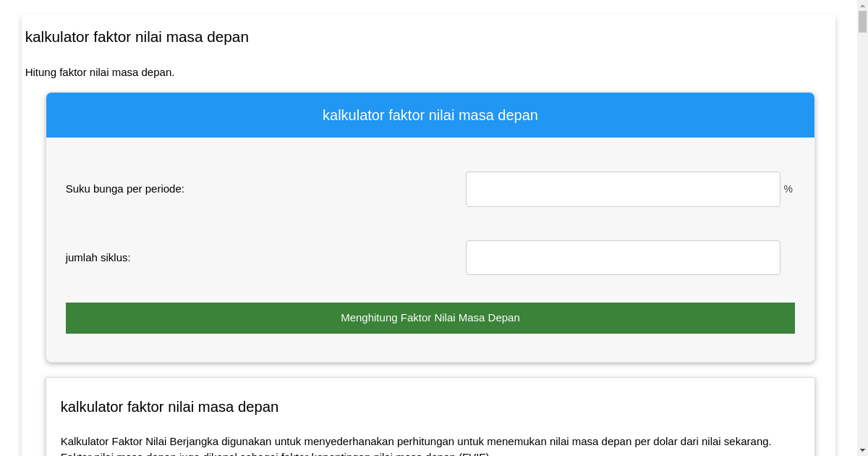This screenshot has width=868, height=456.
Task: Click "Hitung faktor nilai masa depan." subtitle
Action: coord(100,72)
